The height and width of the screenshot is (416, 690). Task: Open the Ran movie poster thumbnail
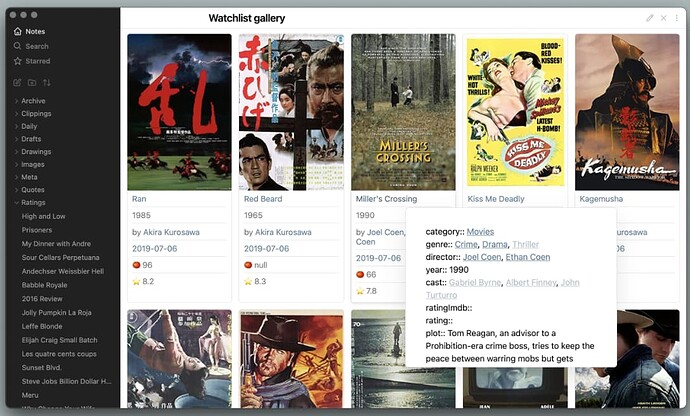point(179,112)
